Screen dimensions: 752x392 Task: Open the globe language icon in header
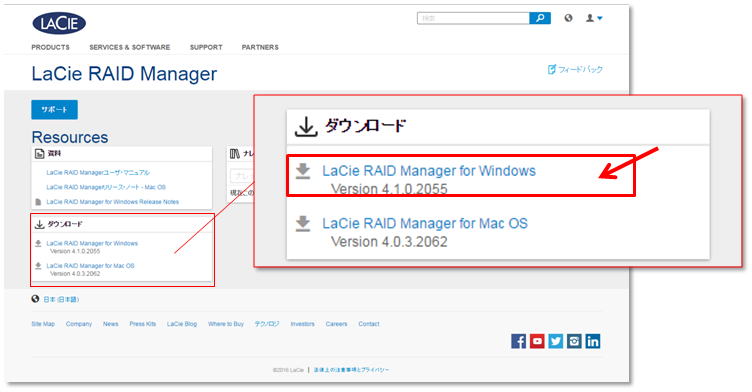[x=568, y=18]
